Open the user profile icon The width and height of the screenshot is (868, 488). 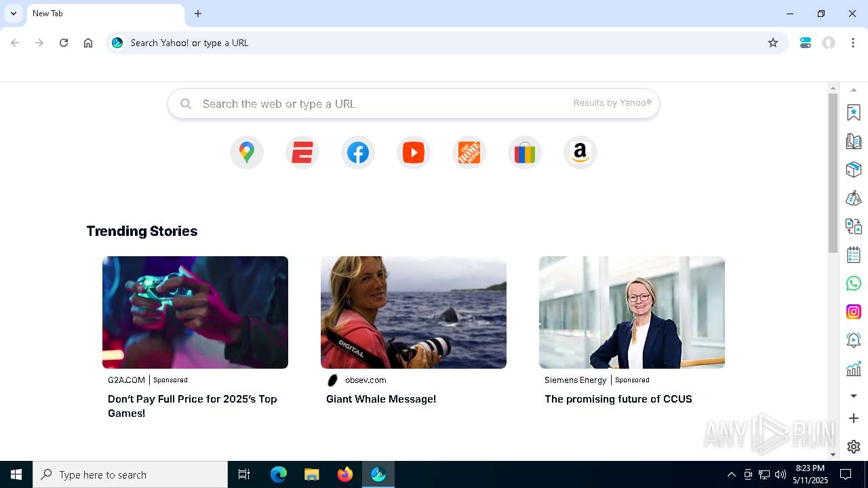click(829, 43)
